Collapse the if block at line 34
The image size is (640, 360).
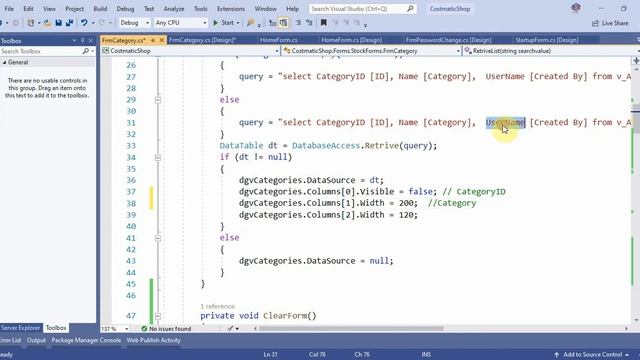coord(158,158)
